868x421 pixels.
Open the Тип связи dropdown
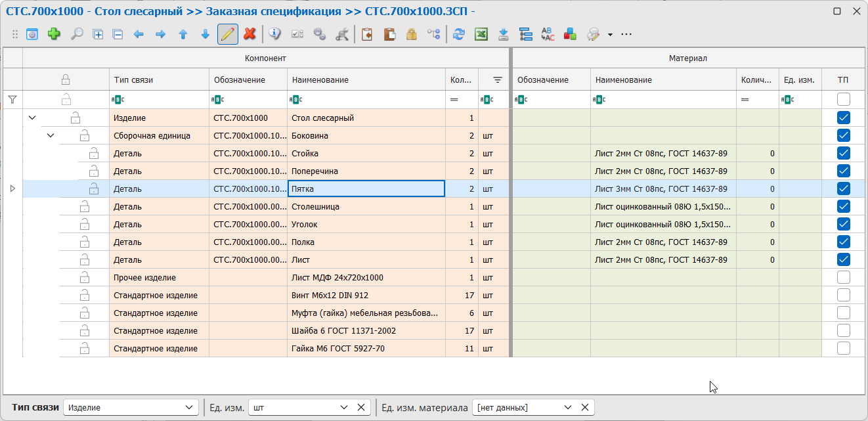(x=189, y=407)
